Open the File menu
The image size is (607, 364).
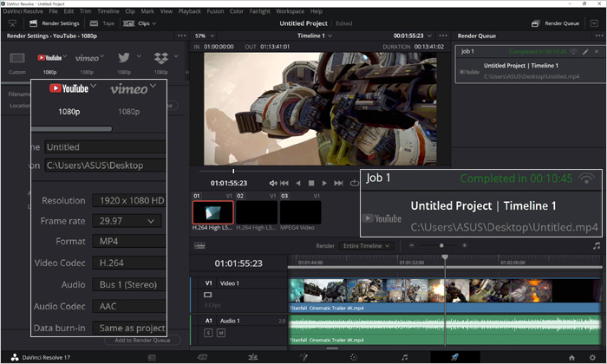click(53, 11)
